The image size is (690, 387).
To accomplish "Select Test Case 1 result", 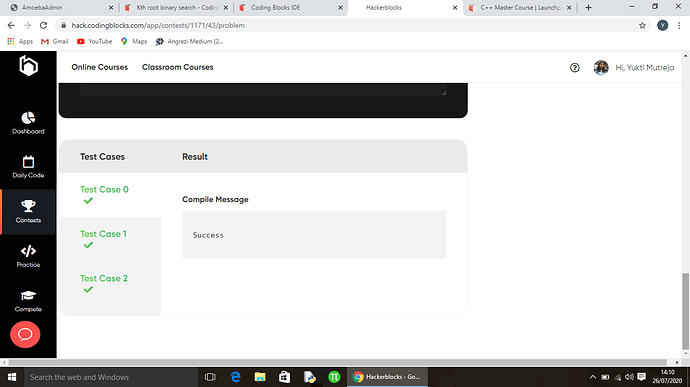I will pos(103,239).
